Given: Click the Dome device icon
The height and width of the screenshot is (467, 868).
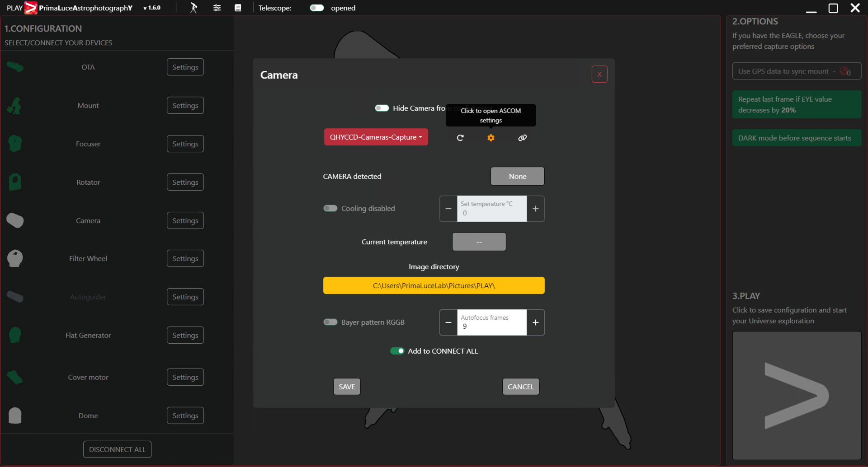Looking at the screenshot, I should click(x=15, y=416).
